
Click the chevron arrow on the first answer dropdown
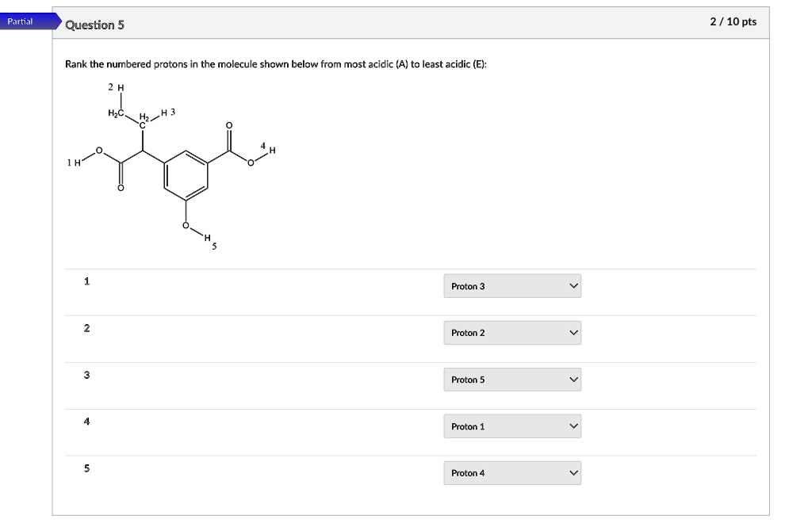coord(573,286)
